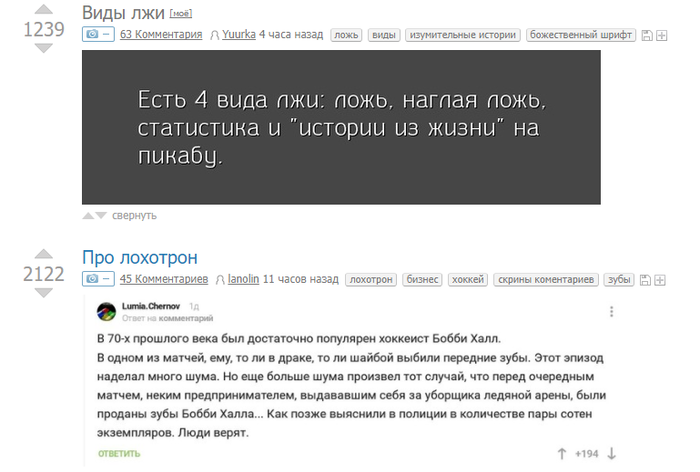
Task: Open 63 Комментария link
Action: [x=161, y=34]
